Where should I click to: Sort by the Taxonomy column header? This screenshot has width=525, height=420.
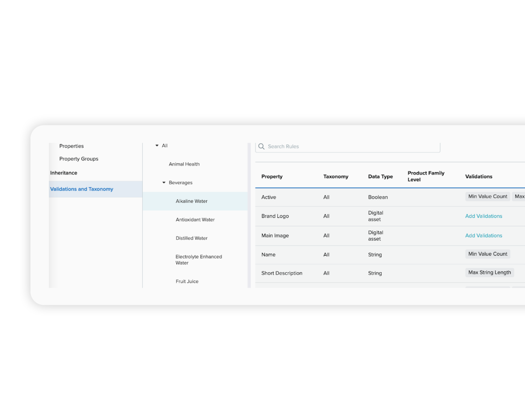(336, 176)
